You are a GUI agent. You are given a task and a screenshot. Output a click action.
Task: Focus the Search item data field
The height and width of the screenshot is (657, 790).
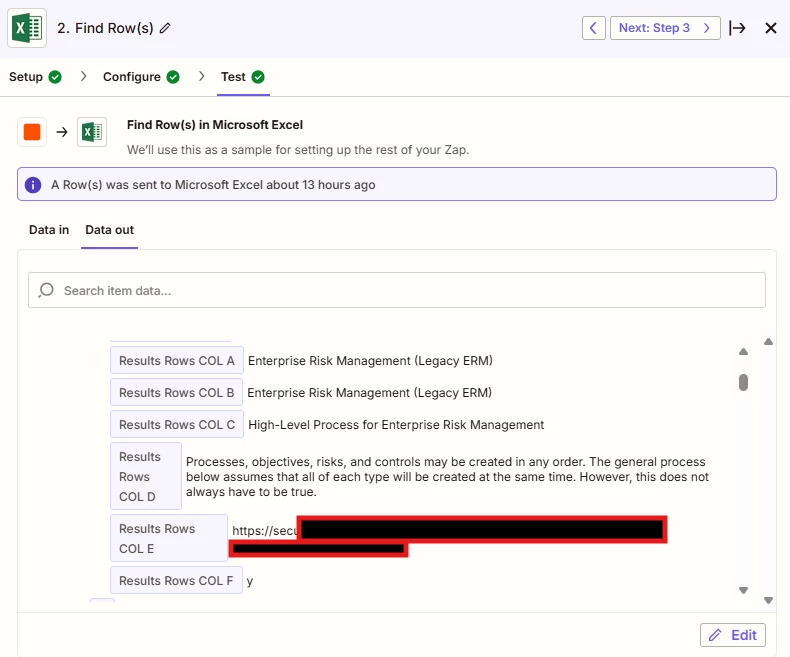tap(397, 290)
